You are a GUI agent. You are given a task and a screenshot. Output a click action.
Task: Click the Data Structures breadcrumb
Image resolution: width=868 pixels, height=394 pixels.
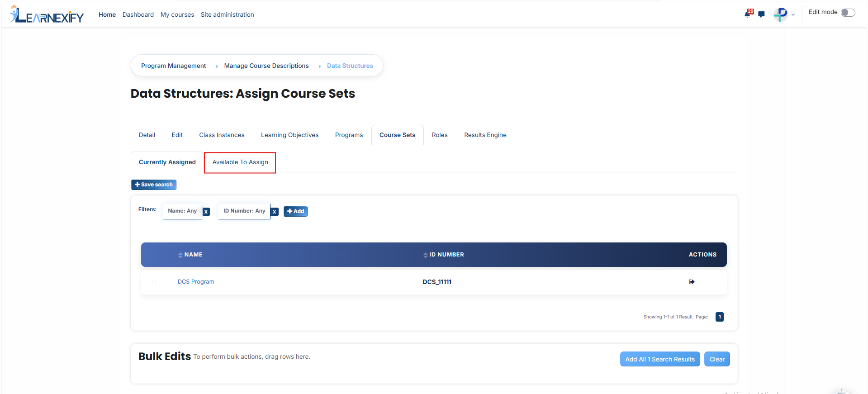click(x=350, y=66)
